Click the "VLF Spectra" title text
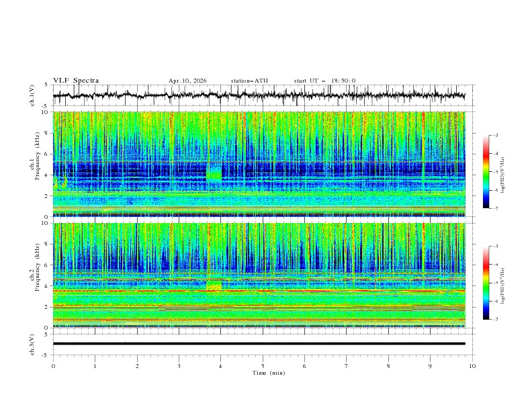Viewport: 532px width, 411px height. 76,81
